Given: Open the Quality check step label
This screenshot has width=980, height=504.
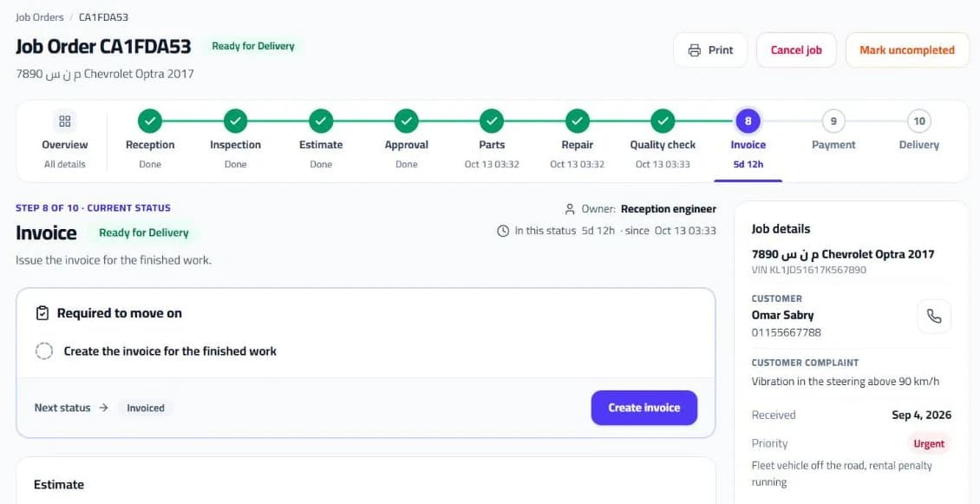Looking at the screenshot, I should 663,145.
